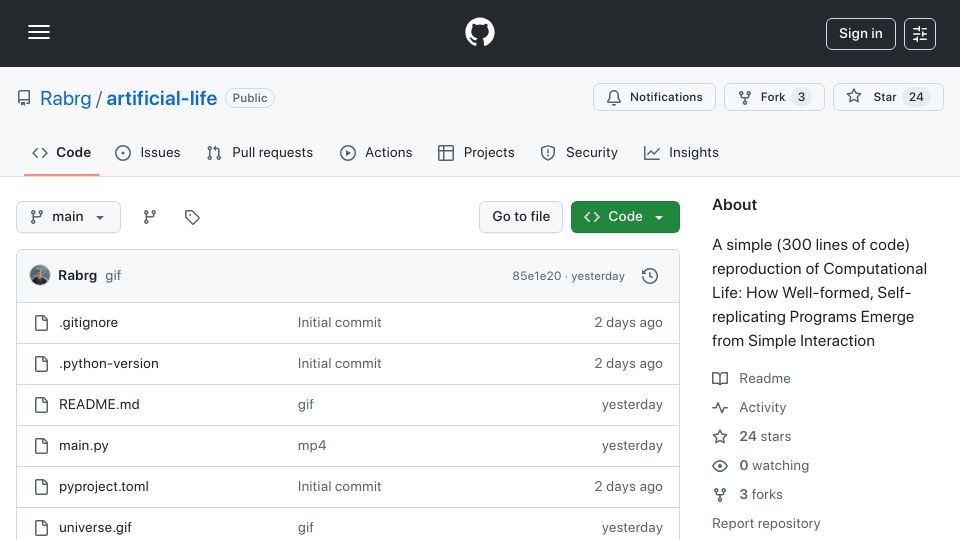Click the file icon beside .python-version
Image resolution: width=960 pixels, height=540 pixels.
pyautogui.click(x=41, y=364)
